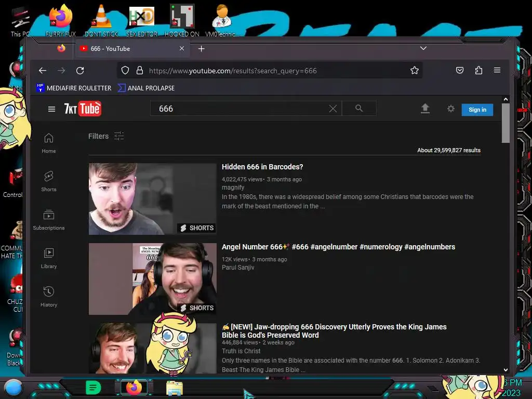Open the Pocket save icon
The image size is (532, 399).
pyautogui.click(x=460, y=70)
